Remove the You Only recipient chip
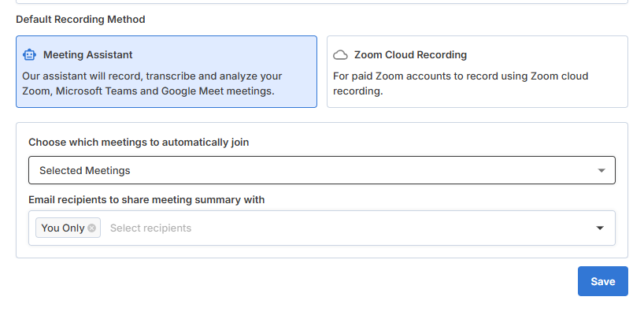 [x=92, y=228]
